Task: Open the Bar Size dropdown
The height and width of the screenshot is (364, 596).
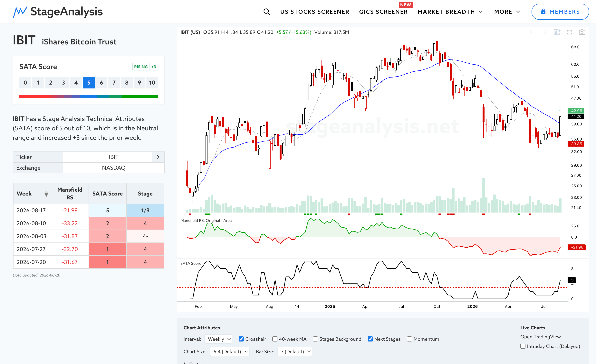Action: (x=295, y=351)
